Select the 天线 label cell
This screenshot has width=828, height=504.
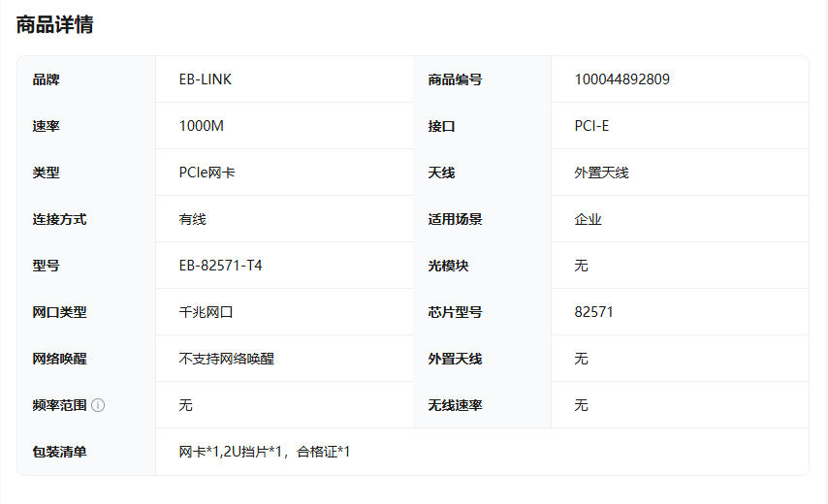tap(482, 173)
